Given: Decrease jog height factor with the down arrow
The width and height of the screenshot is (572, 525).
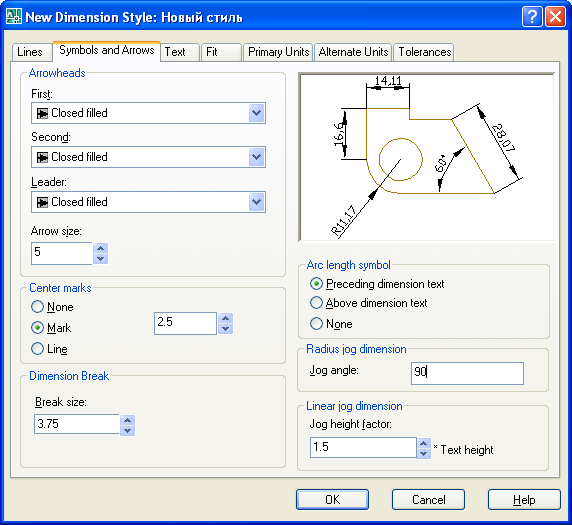Looking at the screenshot, I should tap(423, 453).
